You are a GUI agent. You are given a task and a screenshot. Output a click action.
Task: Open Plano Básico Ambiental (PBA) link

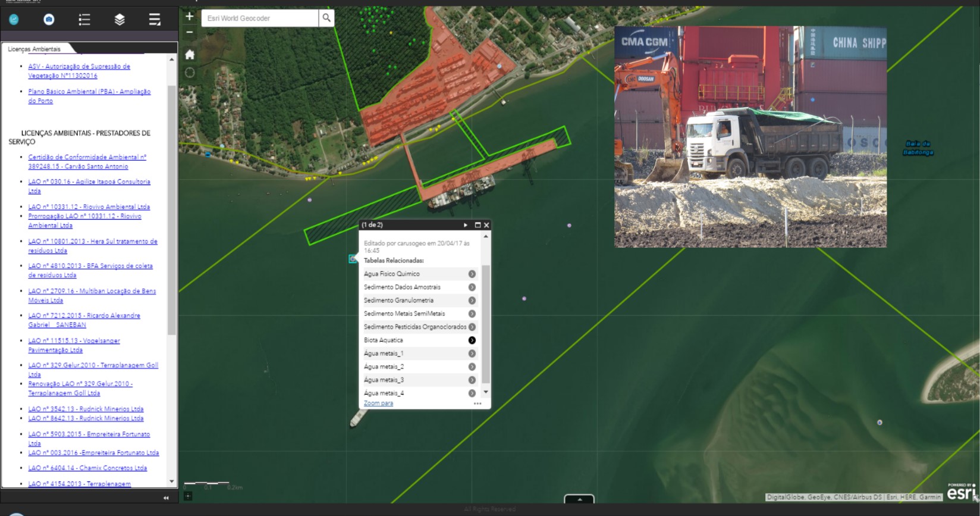[89, 96]
